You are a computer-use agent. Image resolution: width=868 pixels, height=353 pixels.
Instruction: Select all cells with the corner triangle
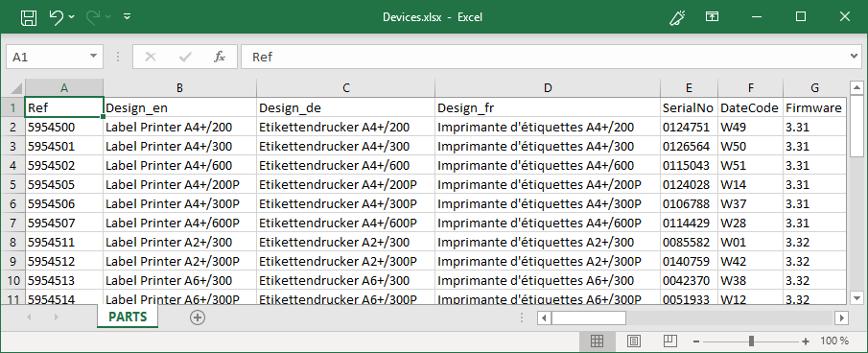16,88
